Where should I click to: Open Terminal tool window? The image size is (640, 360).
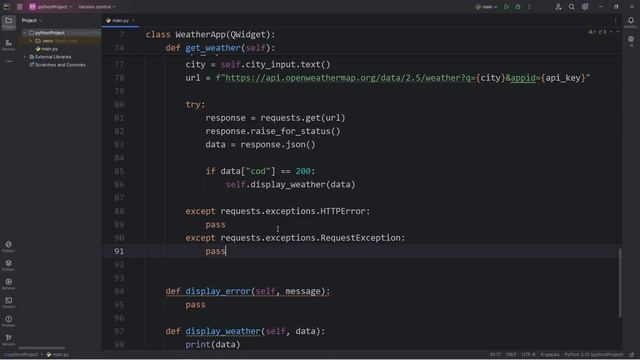click(9, 302)
